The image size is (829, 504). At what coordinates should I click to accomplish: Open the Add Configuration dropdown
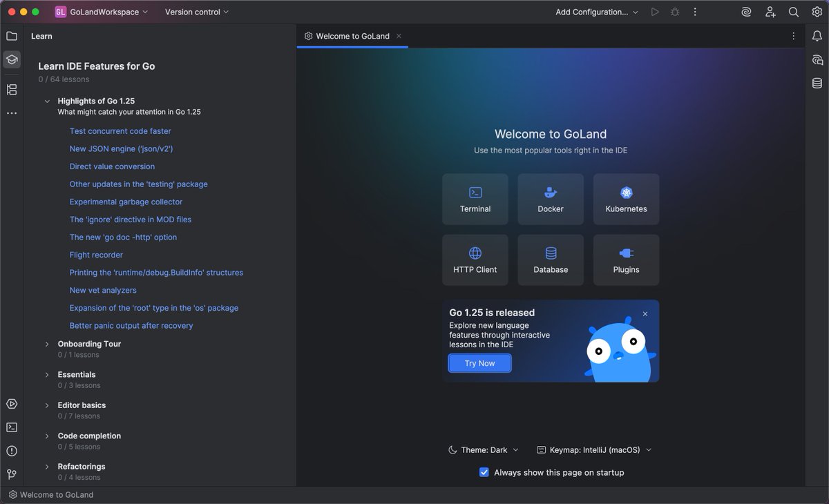(597, 12)
